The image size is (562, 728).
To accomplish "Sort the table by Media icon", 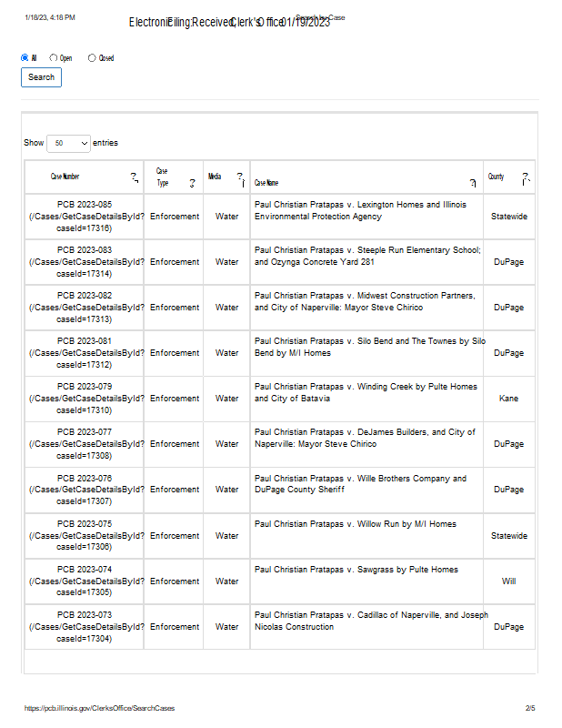I will pos(240,178).
